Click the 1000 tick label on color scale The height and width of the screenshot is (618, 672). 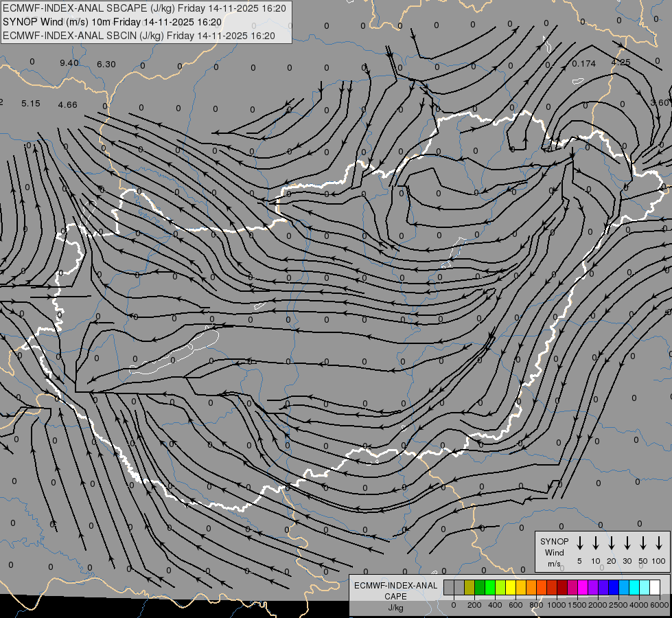557,605
